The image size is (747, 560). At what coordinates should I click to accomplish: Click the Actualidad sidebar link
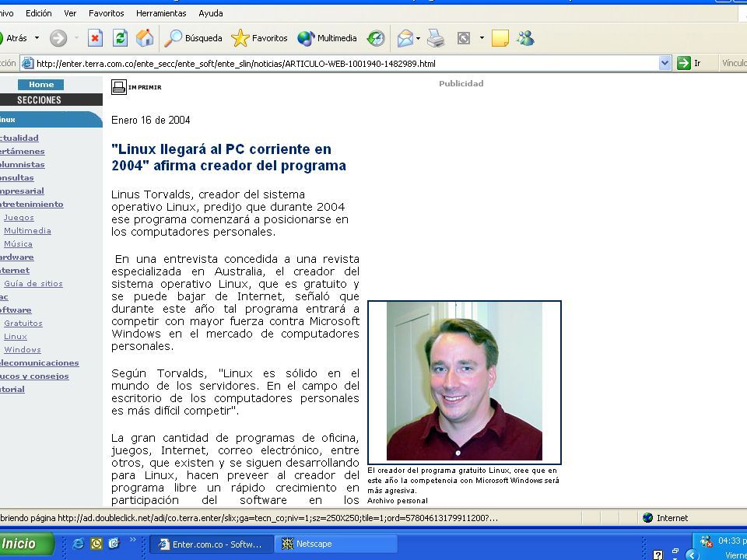(19, 138)
